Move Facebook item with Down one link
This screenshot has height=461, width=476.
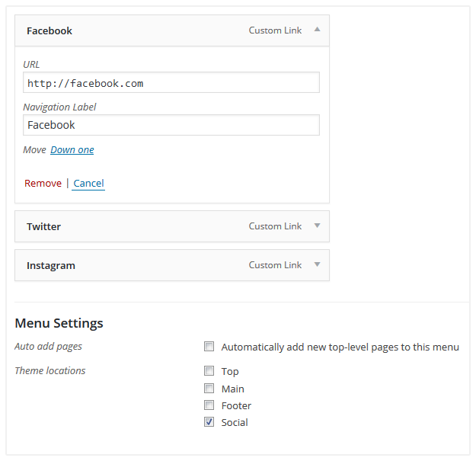click(72, 150)
